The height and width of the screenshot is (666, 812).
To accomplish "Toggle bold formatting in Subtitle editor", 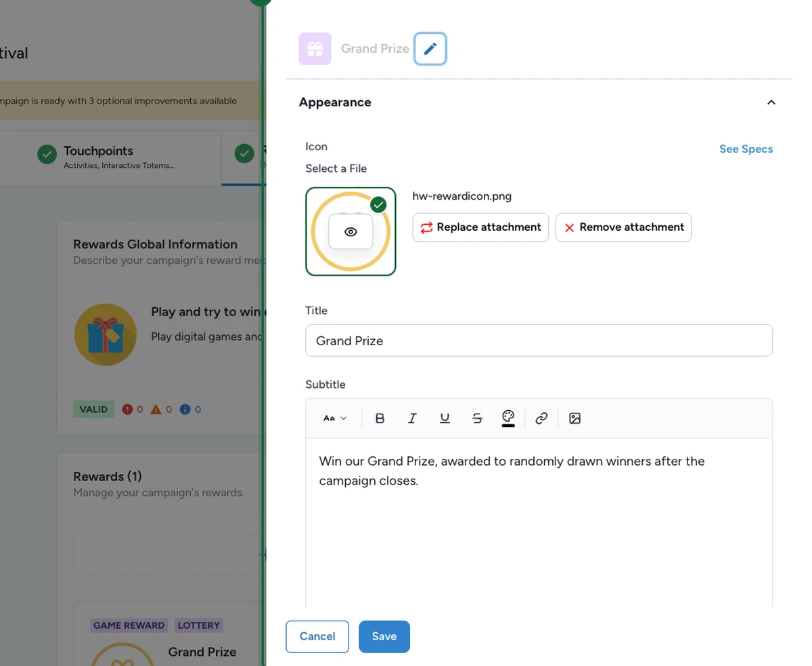I will point(380,418).
